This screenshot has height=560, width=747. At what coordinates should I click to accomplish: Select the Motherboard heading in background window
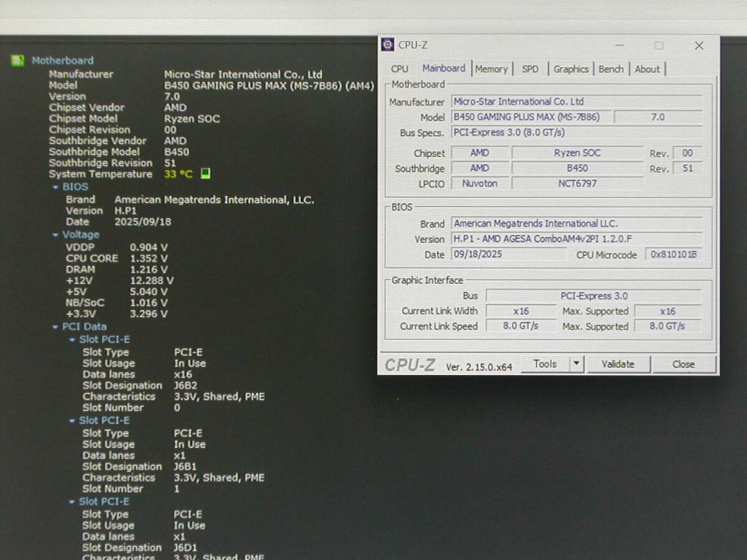tap(62, 60)
